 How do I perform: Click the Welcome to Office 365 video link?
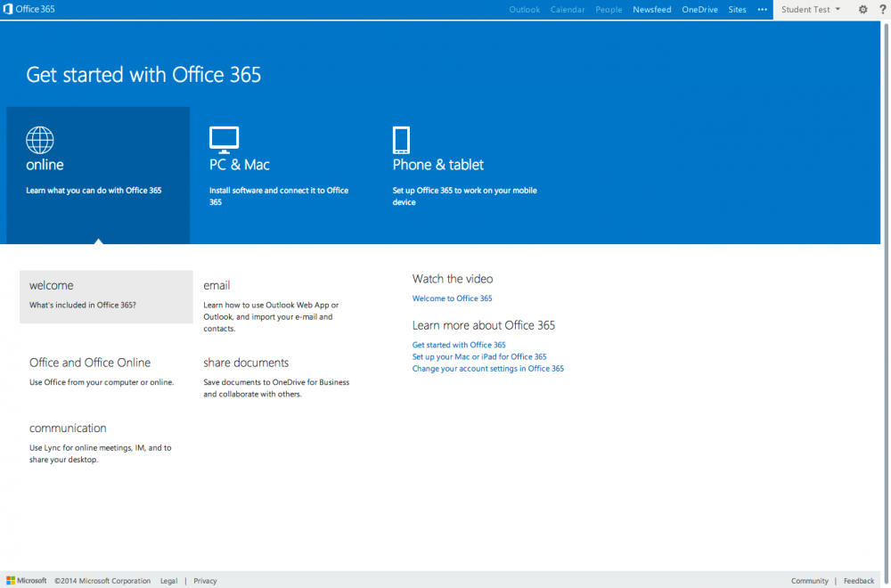coord(452,298)
